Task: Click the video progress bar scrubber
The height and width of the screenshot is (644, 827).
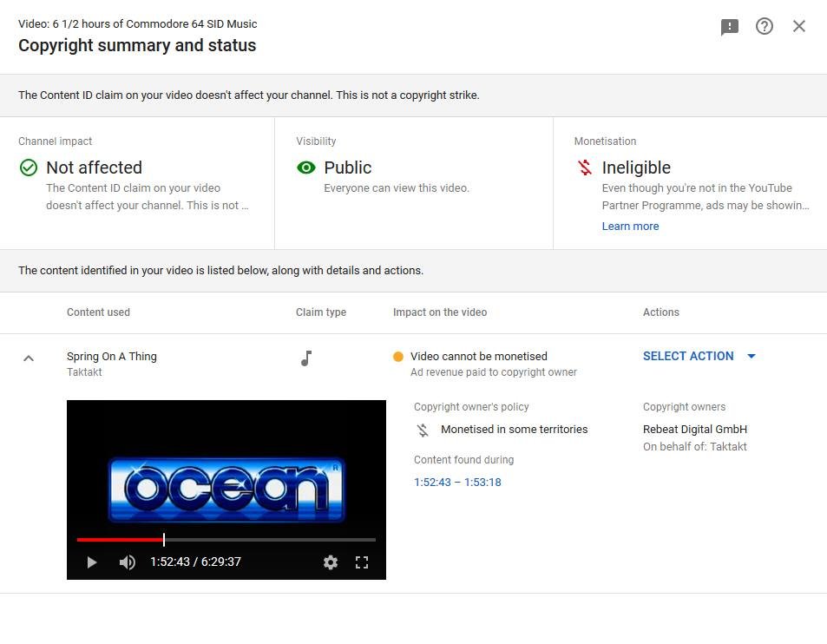Action: [164, 540]
